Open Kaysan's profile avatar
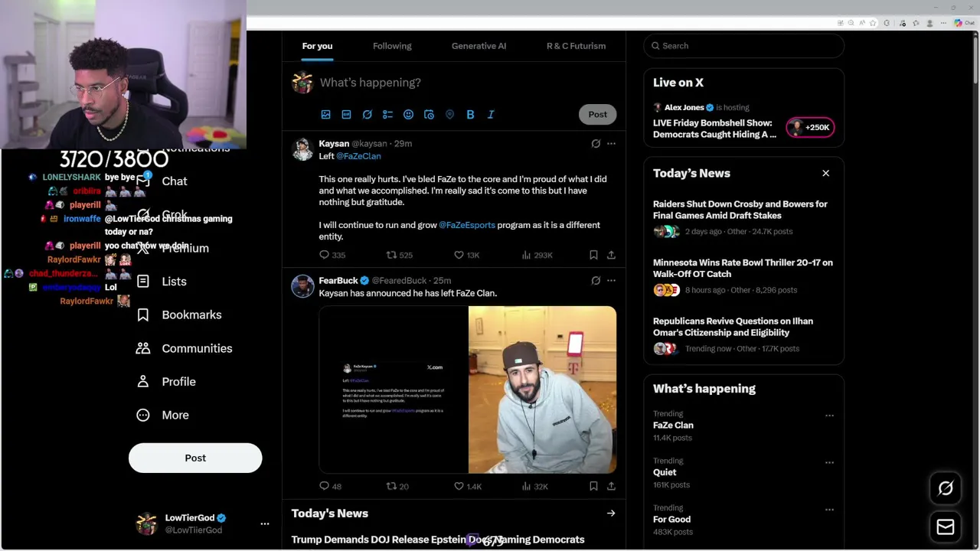This screenshot has width=980, height=551. point(302,149)
